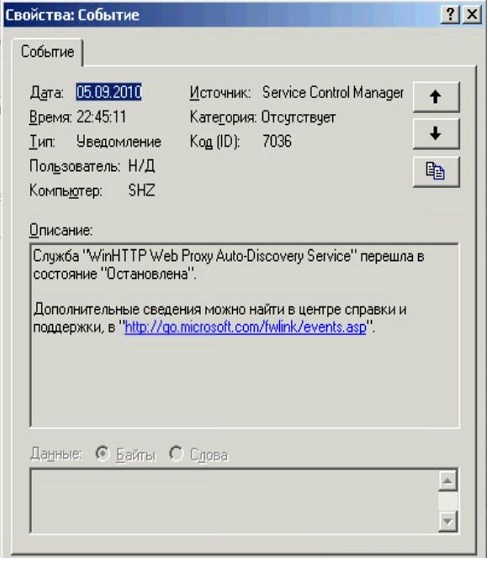Copy event details to clipboard
Viewport: 488px width, 563px height.
point(436,171)
